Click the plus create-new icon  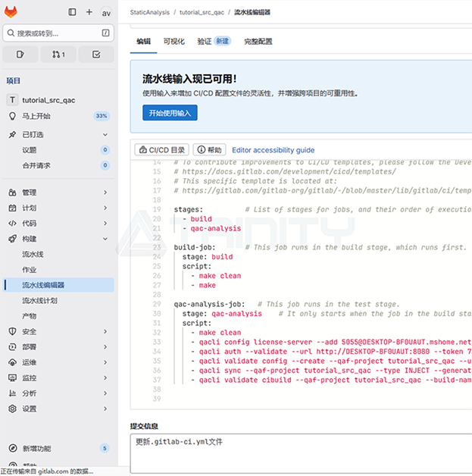click(89, 12)
